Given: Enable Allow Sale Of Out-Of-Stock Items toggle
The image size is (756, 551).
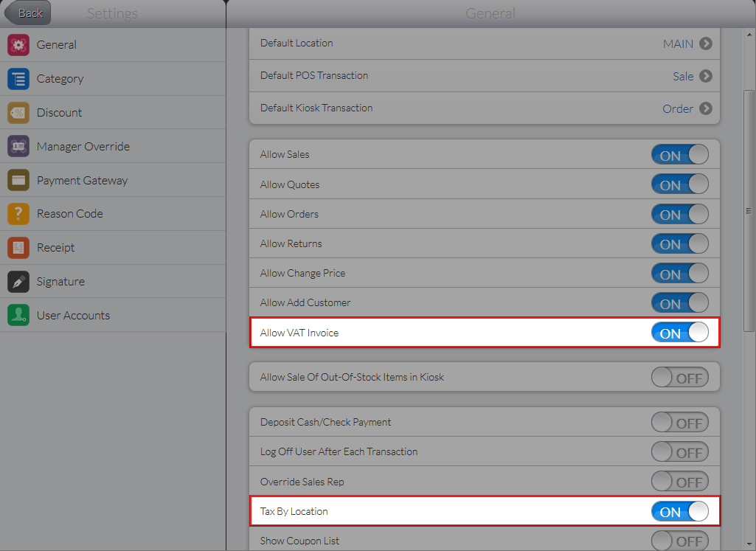Looking at the screenshot, I should (679, 378).
